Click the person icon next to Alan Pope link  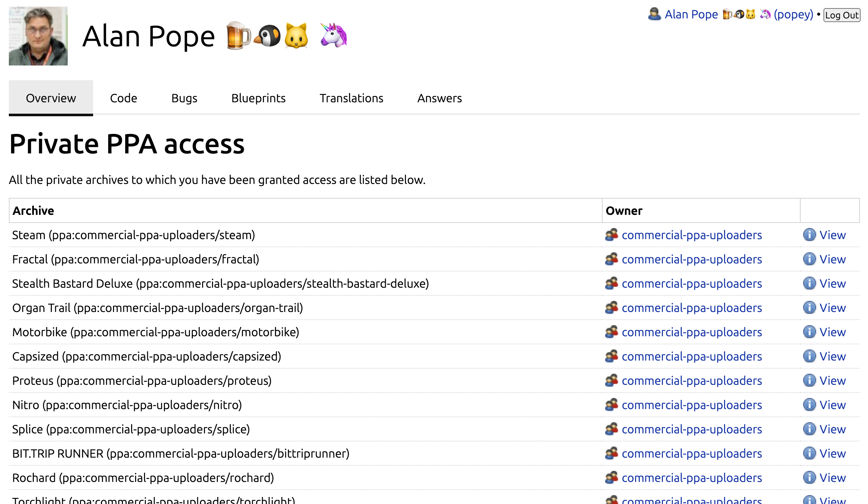[654, 14]
